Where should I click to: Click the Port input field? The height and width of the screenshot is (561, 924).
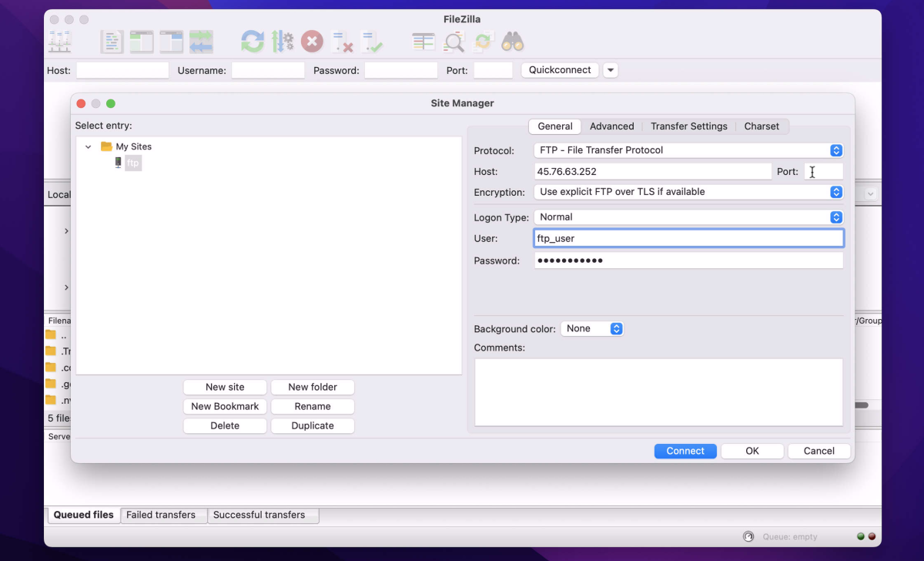coord(824,172)
